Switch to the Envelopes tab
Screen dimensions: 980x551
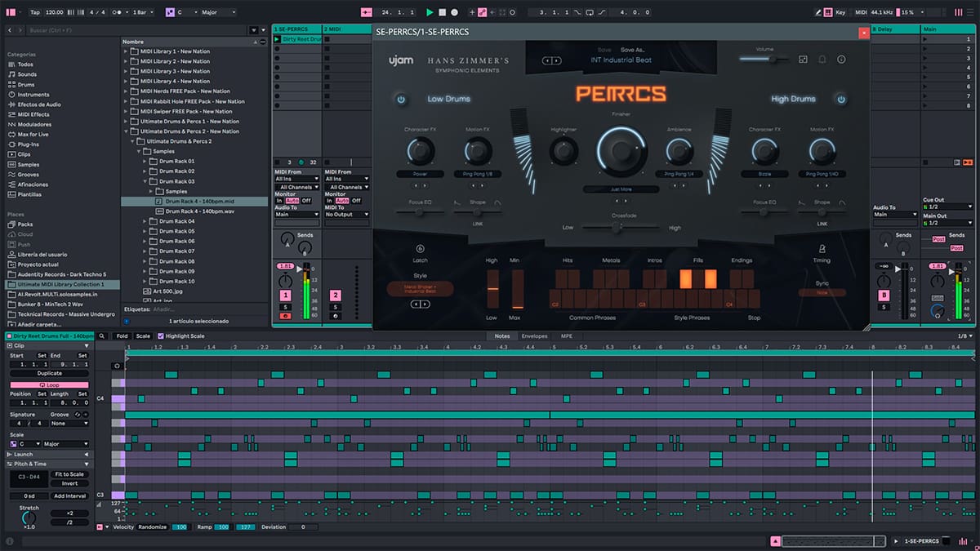pyautogui.click(x=534, y=336)
